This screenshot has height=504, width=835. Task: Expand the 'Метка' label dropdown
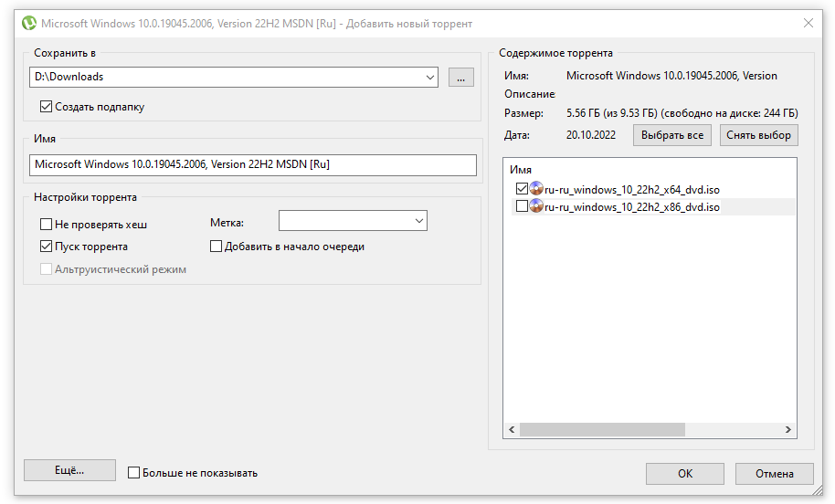point(418,221)
